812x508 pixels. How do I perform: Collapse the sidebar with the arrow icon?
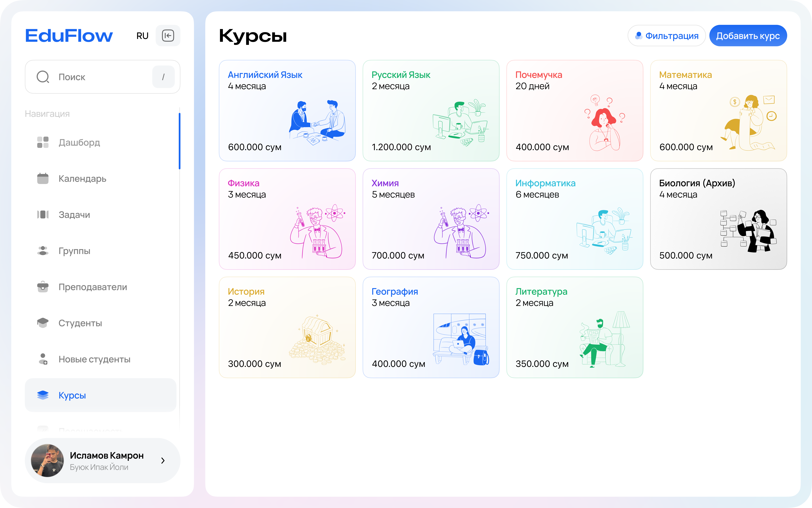(x=168, y=36)
